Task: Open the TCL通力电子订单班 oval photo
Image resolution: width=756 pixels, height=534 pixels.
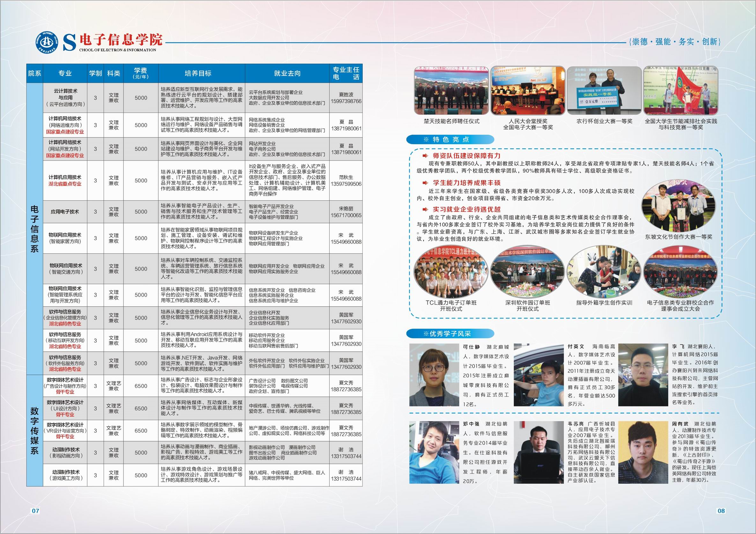Action: point(451,271)
